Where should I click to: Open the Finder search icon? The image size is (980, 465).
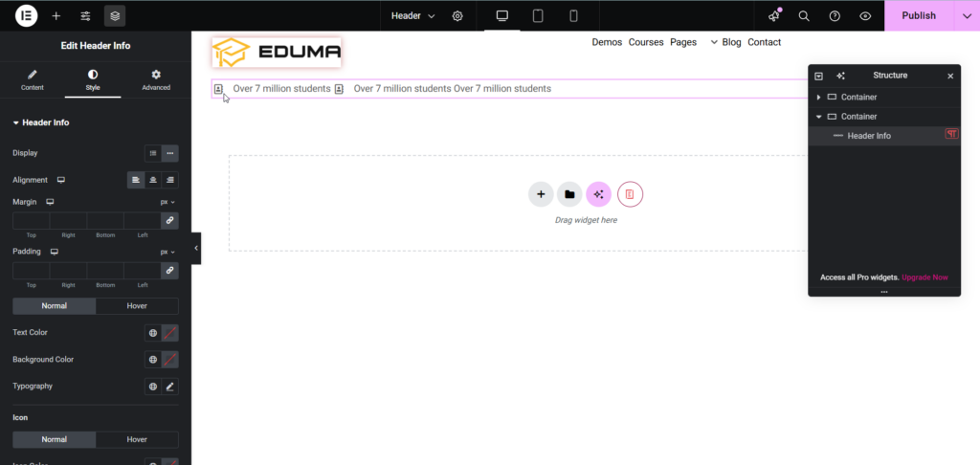(804, 15)
